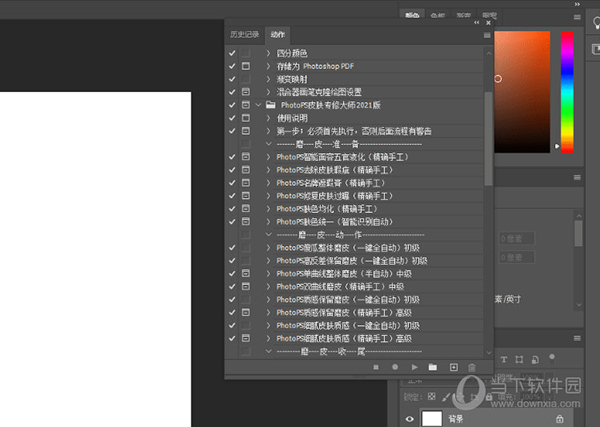Open the Actions panel flyout menu
The image size is (600, 427).
point(487,34)
